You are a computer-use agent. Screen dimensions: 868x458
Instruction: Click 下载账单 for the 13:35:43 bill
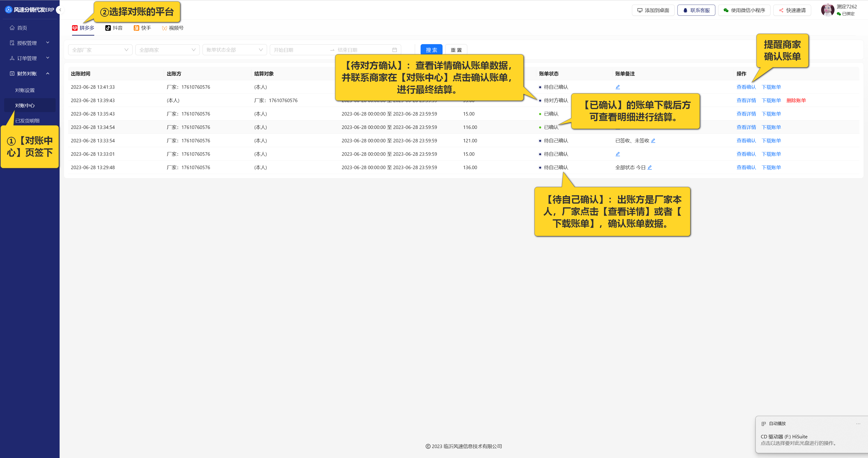pos(771,114)
